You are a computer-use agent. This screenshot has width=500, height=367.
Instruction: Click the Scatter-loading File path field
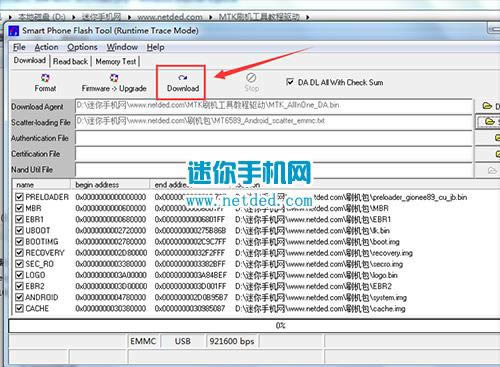274,122
